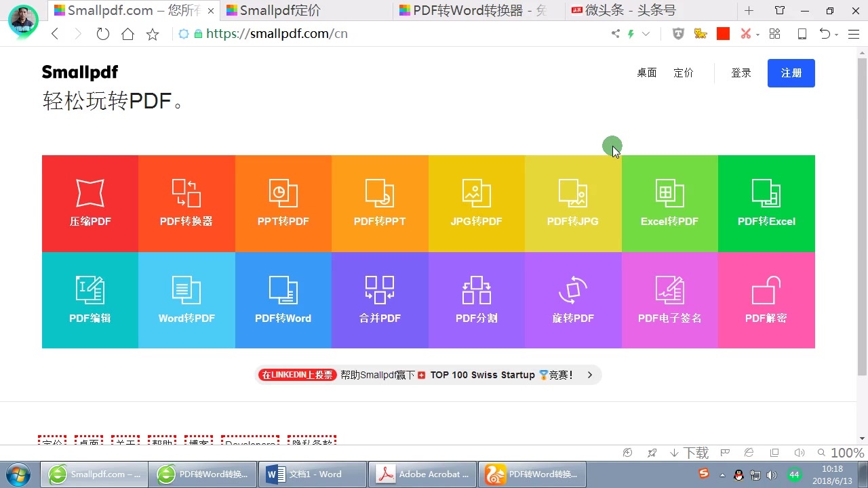Open the 压缩PDF tool tile

point(90,203)
